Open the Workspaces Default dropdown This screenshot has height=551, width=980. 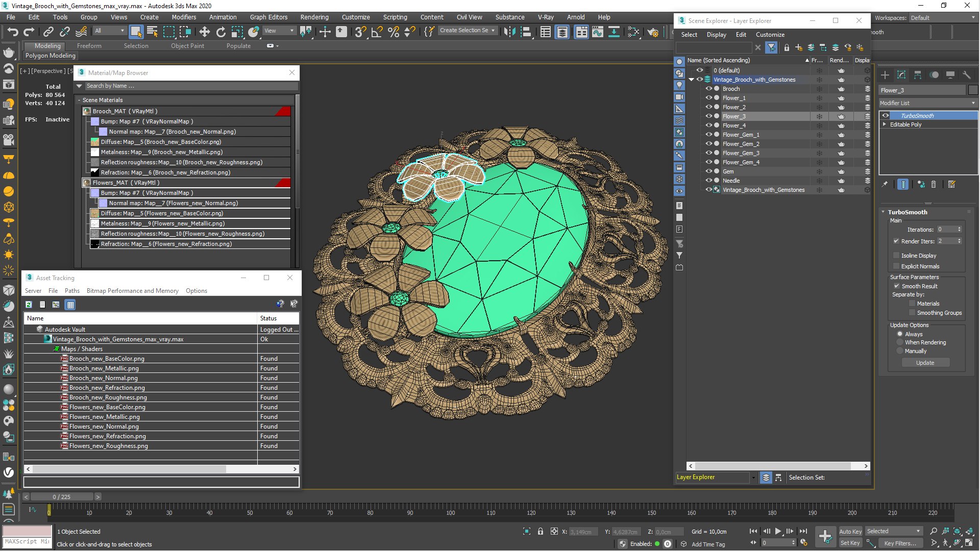(x=943, y=17)
